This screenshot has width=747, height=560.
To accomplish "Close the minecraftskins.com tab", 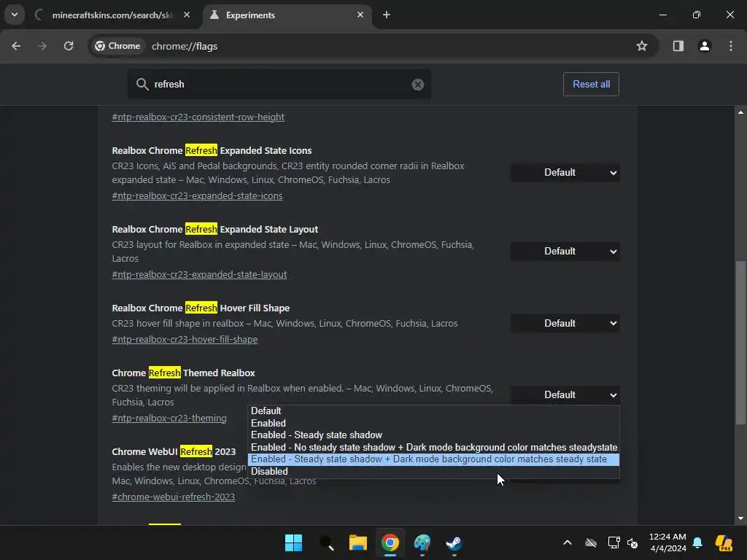I will [187, 15].
